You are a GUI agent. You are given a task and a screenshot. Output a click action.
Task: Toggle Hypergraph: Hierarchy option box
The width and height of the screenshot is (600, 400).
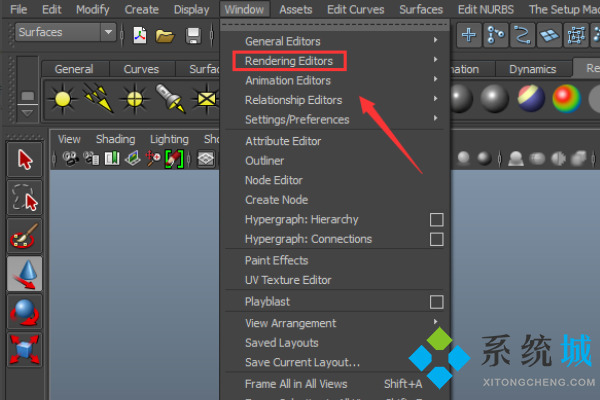pos(436,219)
